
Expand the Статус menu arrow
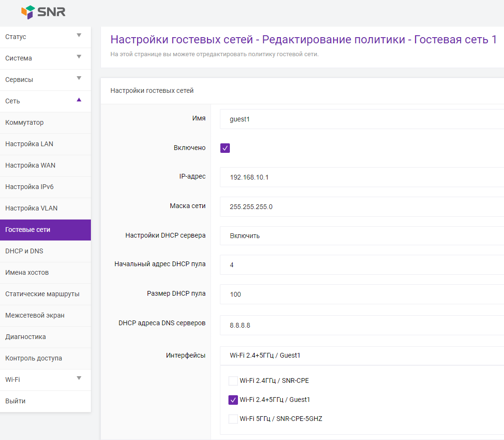79,36
